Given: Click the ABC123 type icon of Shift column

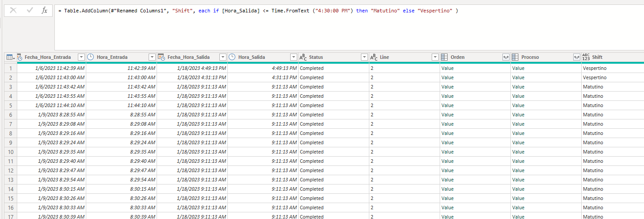Looking at the screenshot, I should [x=586, y=57].
